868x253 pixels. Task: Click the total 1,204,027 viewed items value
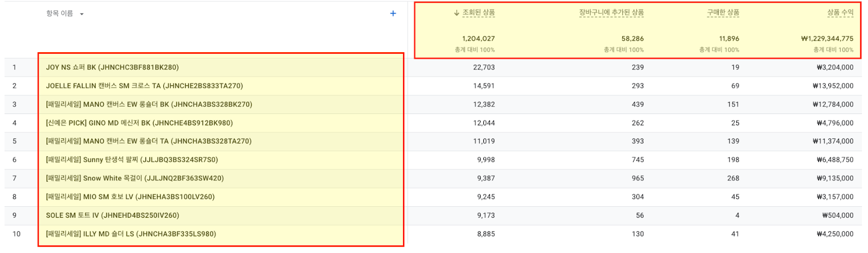[x=478, y=39]
